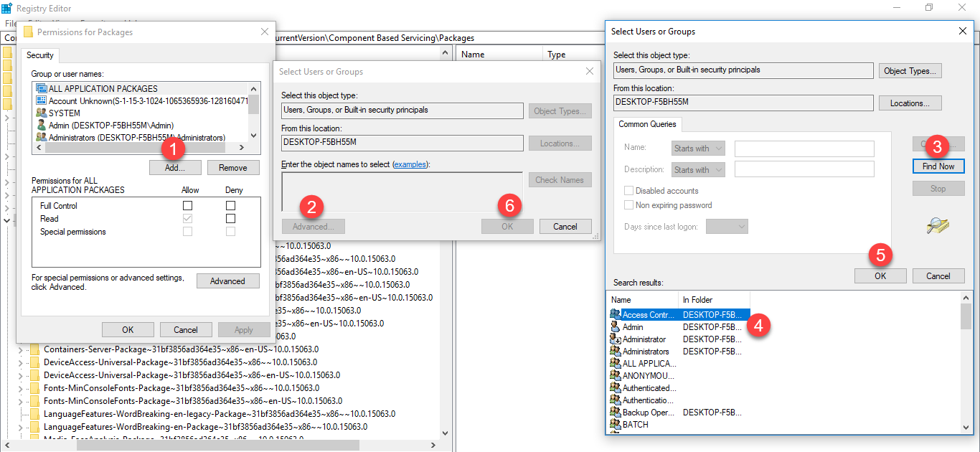Switch to the Security tab
Screen dimensions: 980x452
pos(40,55)
